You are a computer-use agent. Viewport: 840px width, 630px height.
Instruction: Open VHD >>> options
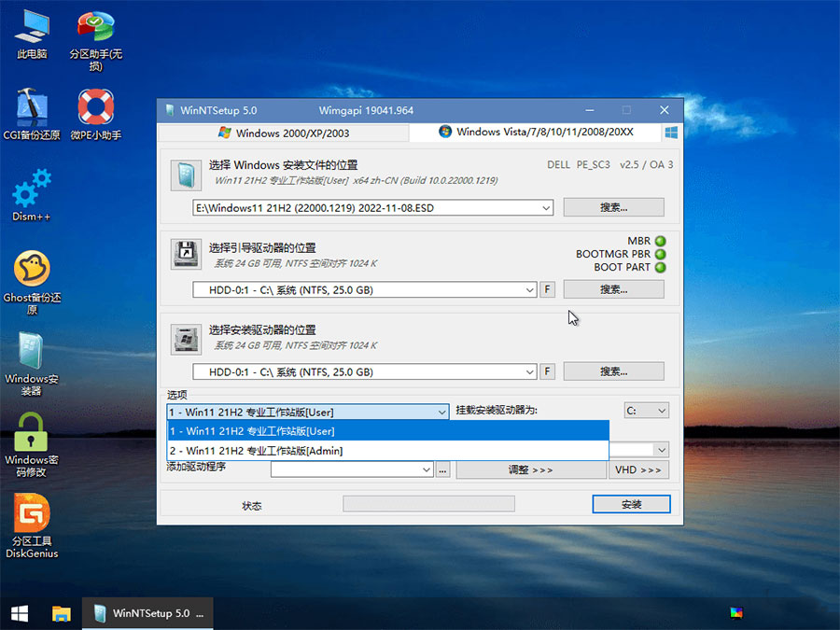pos(638,469)
